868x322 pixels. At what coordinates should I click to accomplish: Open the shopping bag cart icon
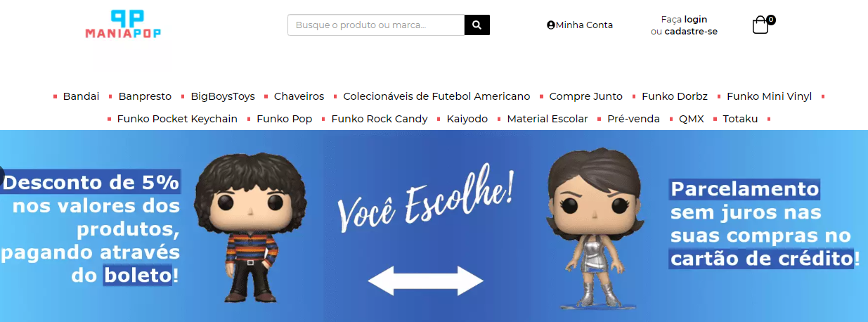(760, 26)
